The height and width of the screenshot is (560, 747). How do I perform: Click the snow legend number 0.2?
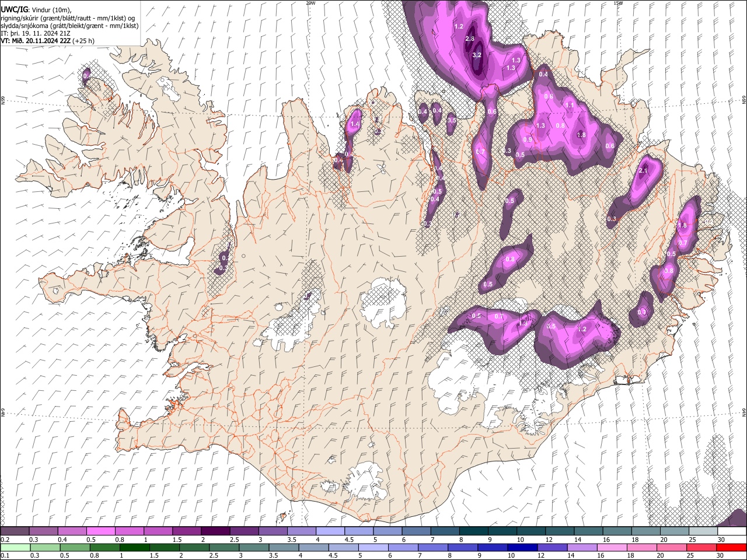coord(5,540)
